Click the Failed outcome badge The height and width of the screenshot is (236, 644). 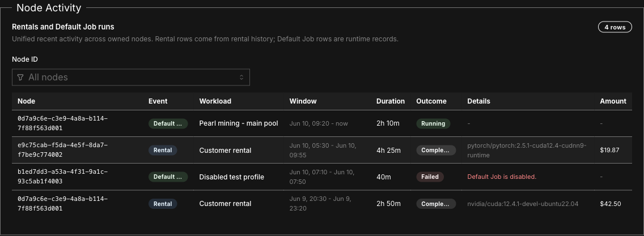[x=430, y=177]
